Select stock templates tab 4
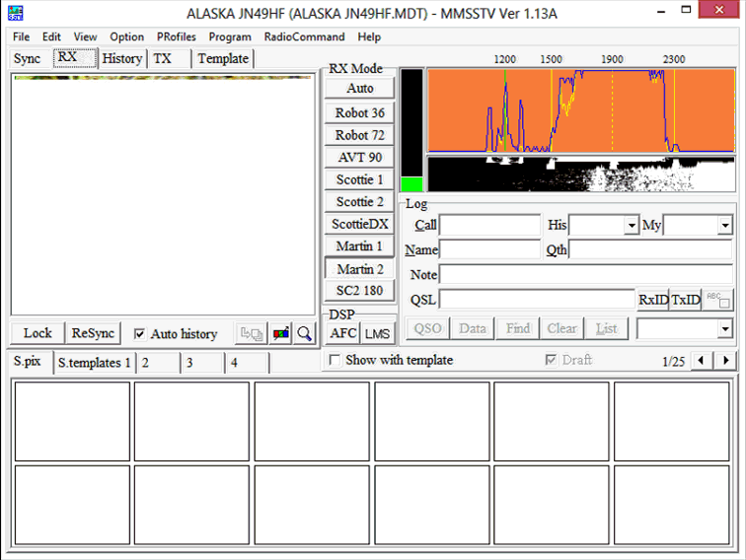 pos(248,363)
